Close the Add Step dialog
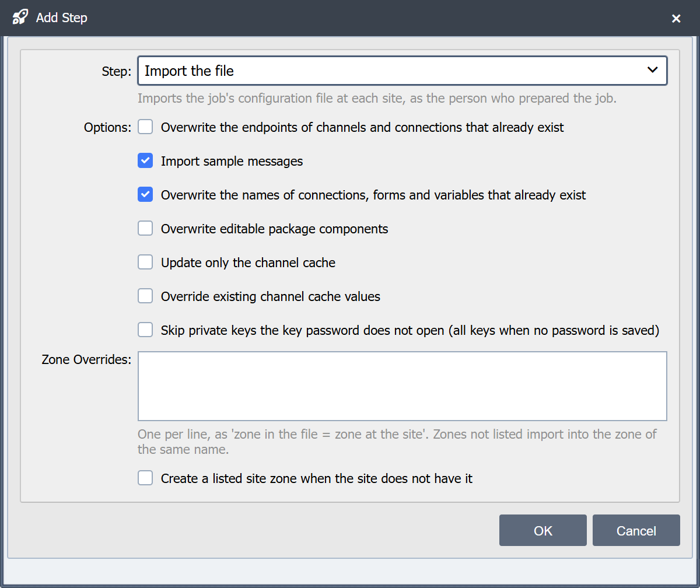700x588 pixels. [676, 19]
